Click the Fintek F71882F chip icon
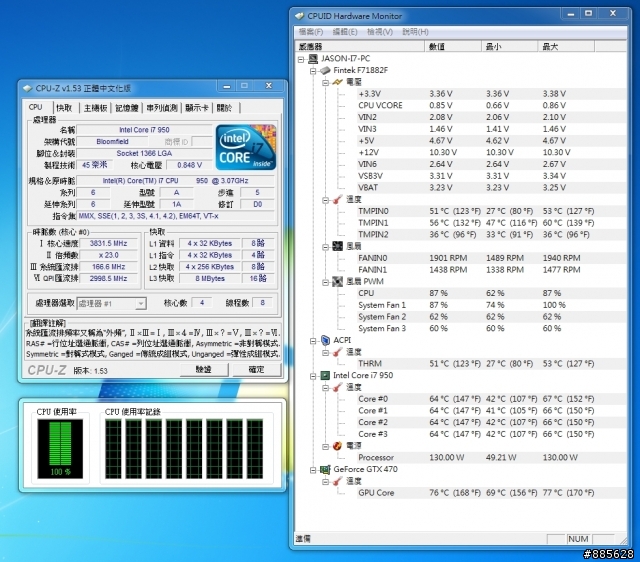Image resolution: width=640 pixels, height=562 pixels. (325, 71)
